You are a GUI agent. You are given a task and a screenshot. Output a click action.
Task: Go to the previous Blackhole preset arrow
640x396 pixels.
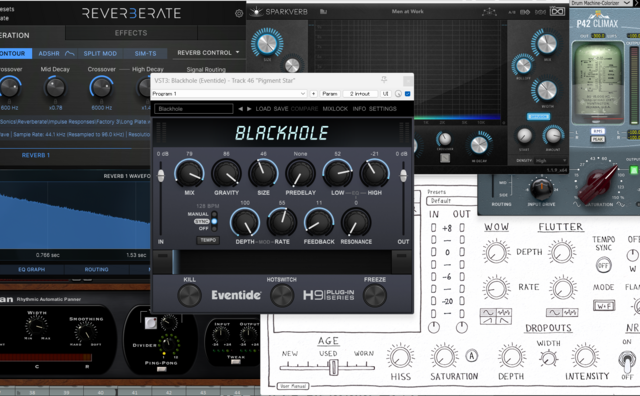pyautogui.click(x=240, y=109)
